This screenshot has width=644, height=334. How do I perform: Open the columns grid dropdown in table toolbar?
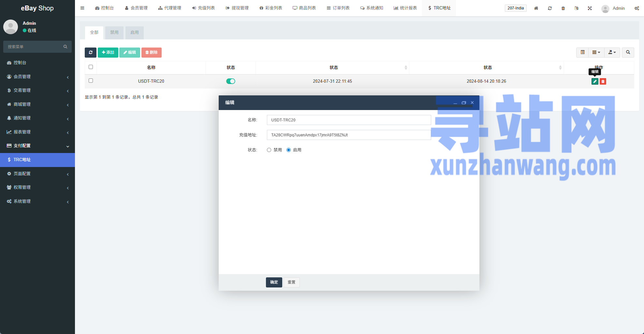(596, 52)
